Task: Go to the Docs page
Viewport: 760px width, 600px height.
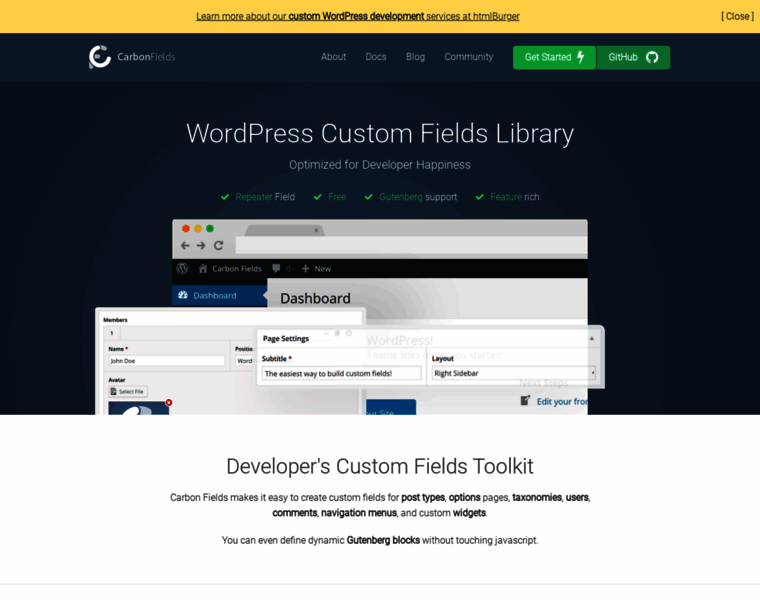Action: 376,57
